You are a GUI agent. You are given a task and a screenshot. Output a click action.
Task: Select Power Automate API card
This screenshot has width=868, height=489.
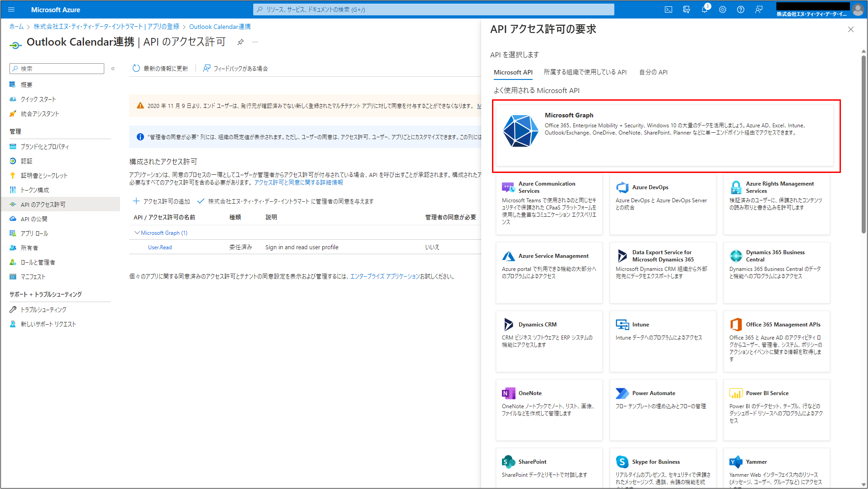(663, 410)
